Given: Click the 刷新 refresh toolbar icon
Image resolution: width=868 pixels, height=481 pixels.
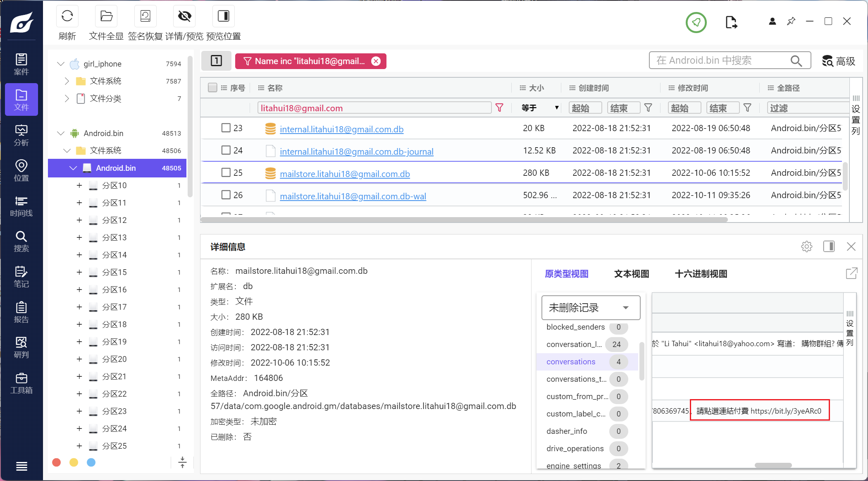Looking at the screenshot, I should point(67,17).
